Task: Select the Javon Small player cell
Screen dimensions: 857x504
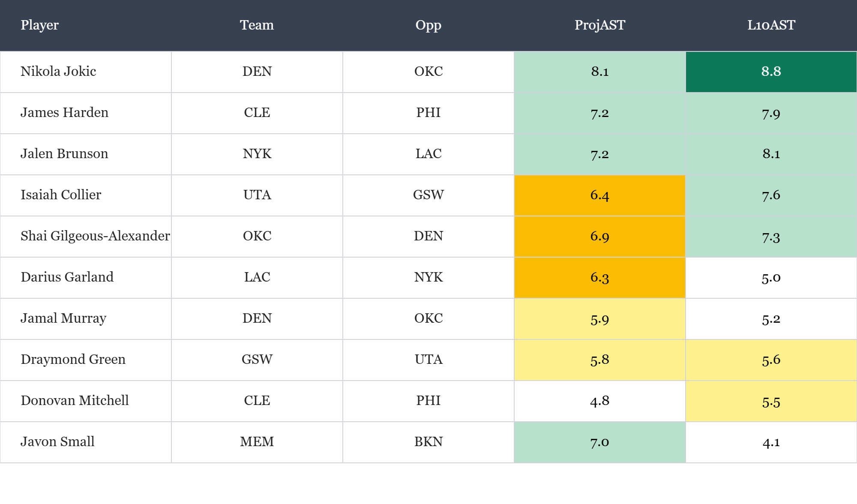Action: 58,442
